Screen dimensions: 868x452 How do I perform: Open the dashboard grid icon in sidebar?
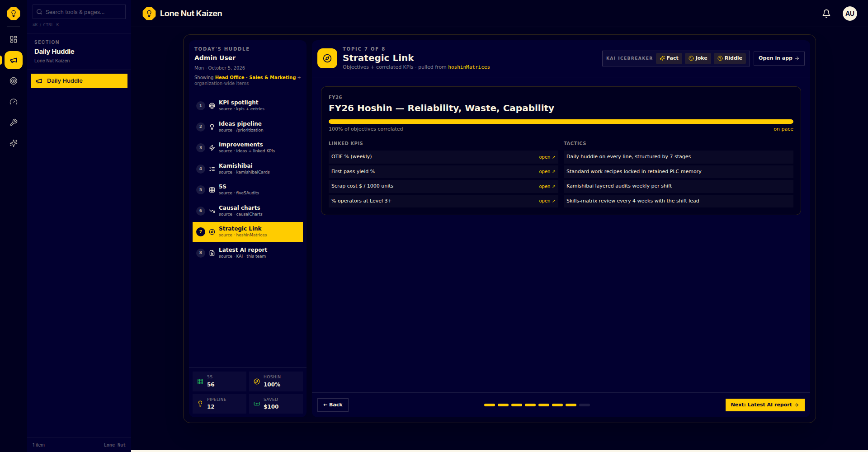[x=14, y=39]
